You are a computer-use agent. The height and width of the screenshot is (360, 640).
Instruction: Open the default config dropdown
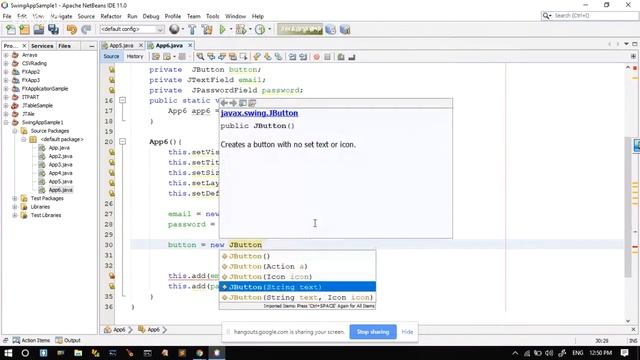coord(132,29)
